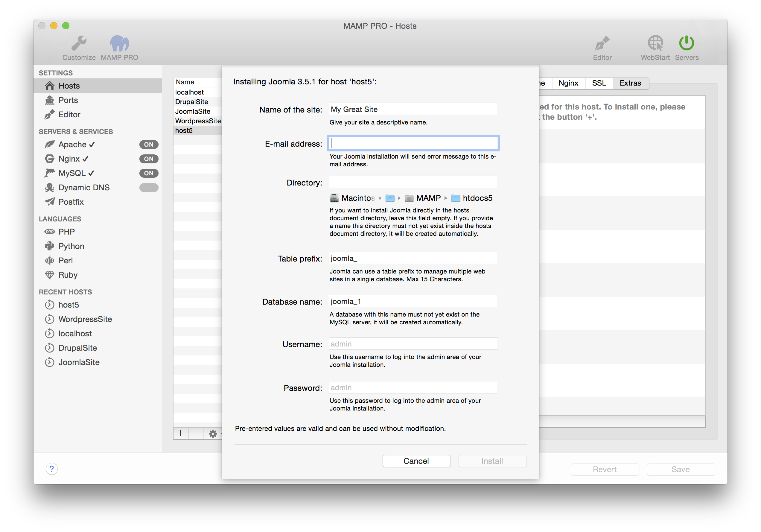Select MySQL dolphin icon

pos(50,173)
